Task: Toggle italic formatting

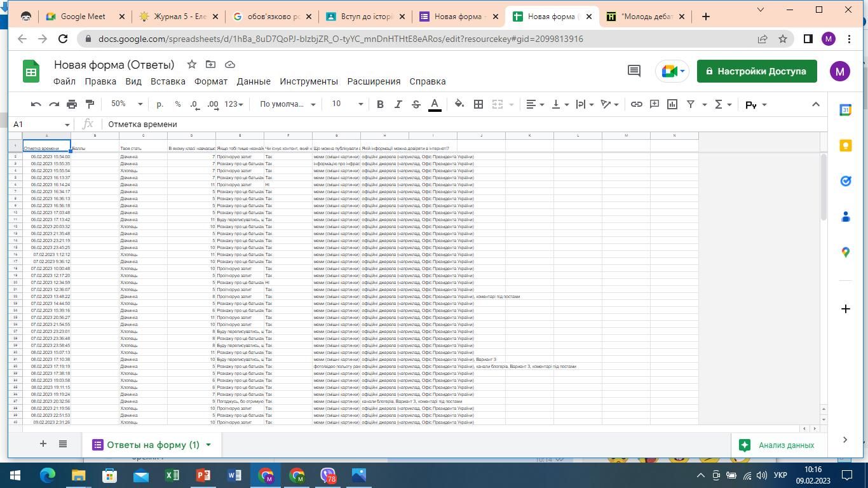Action: click(398, 104)
